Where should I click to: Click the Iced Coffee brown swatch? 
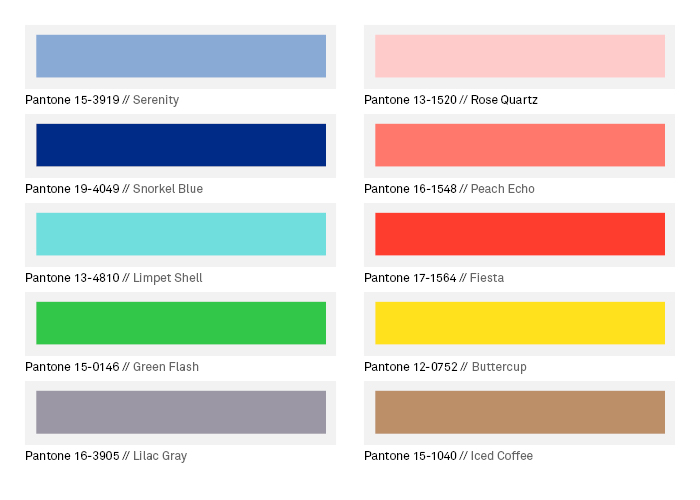[520, 412]
